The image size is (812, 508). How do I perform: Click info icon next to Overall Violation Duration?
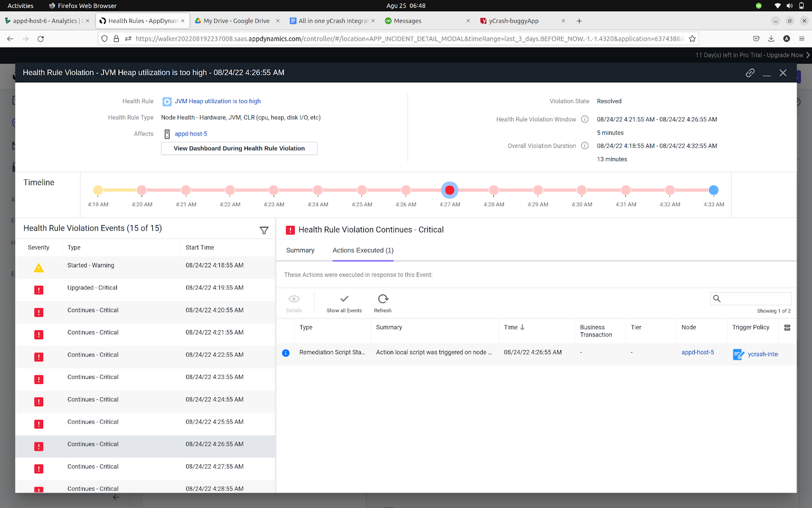585,146
